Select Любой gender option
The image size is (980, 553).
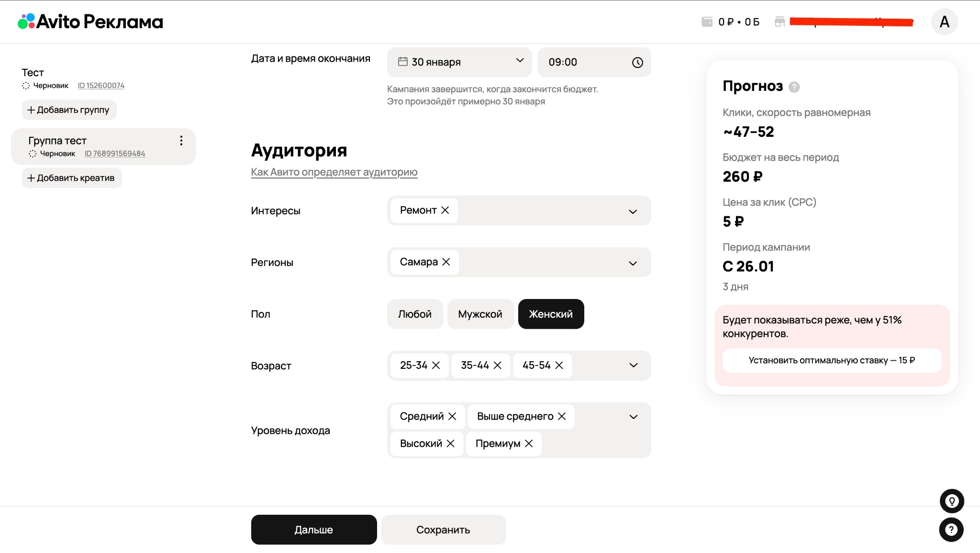414,314
